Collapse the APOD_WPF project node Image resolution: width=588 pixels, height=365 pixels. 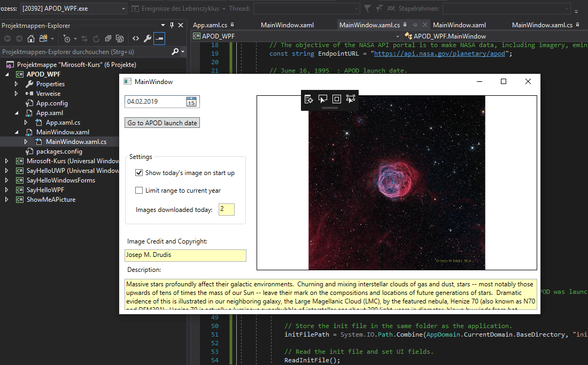coord(6,74)
